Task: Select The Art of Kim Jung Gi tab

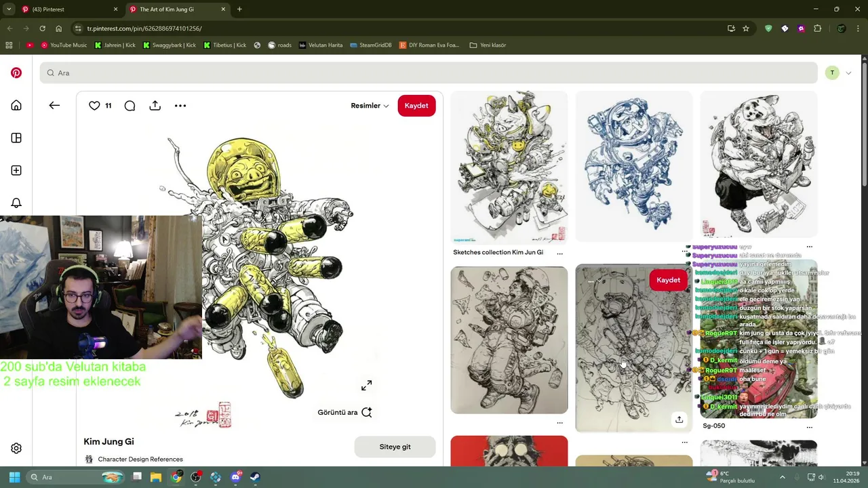Action: click(178, 9)
